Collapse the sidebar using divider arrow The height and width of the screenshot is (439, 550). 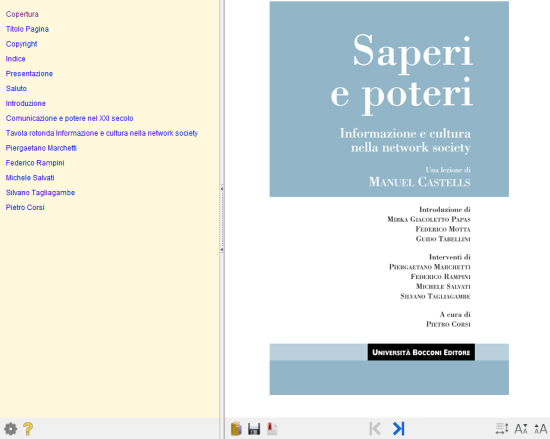222,189
